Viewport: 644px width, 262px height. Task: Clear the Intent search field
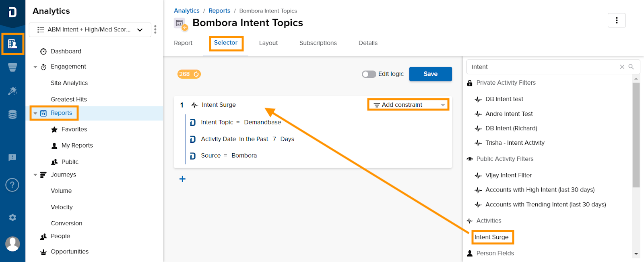[x=622, y=67]
